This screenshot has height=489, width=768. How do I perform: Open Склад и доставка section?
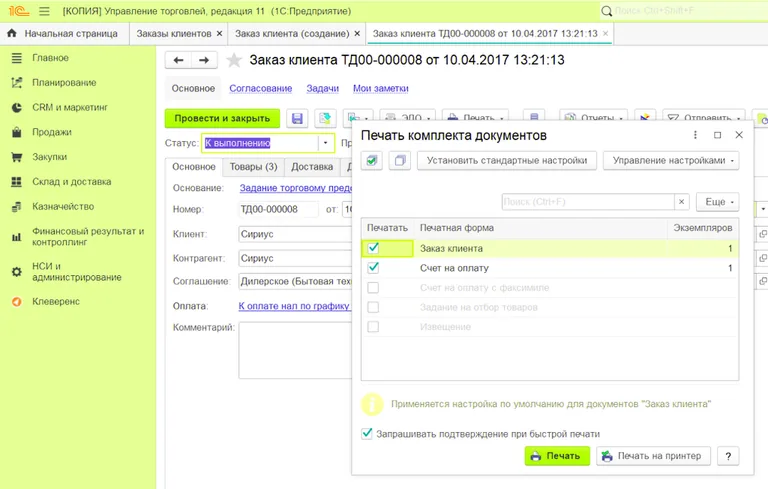coord(72,181)
